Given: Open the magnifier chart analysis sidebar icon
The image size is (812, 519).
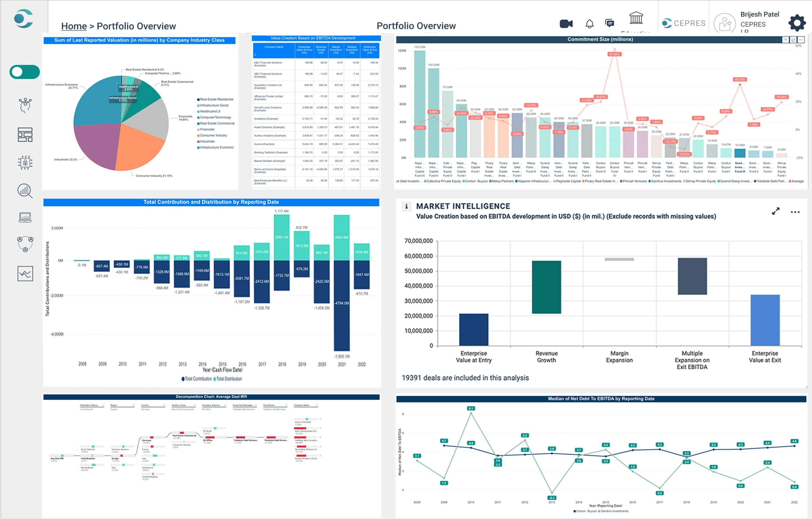Looking at the screenshot, I should coord(25,191).
